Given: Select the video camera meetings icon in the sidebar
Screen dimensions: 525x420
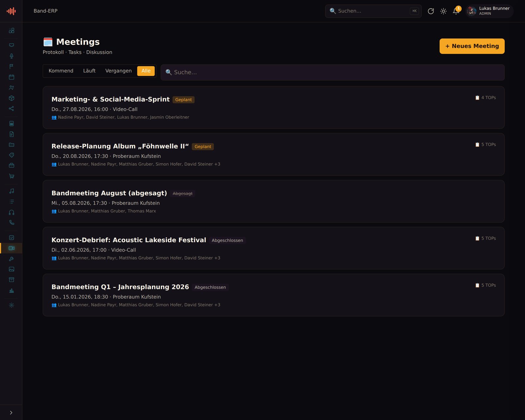Looking at the screenshot, I should 11,248.
